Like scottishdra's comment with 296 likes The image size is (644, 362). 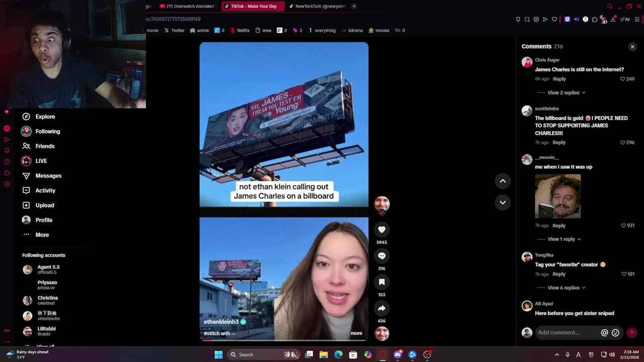[622, 142]
